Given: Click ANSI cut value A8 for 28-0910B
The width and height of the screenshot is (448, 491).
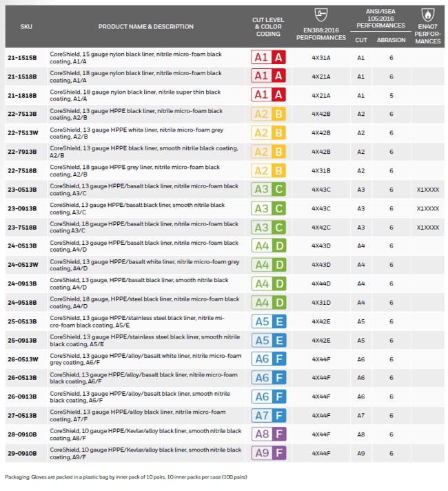Looking at the screenshot, I should 361,434.
